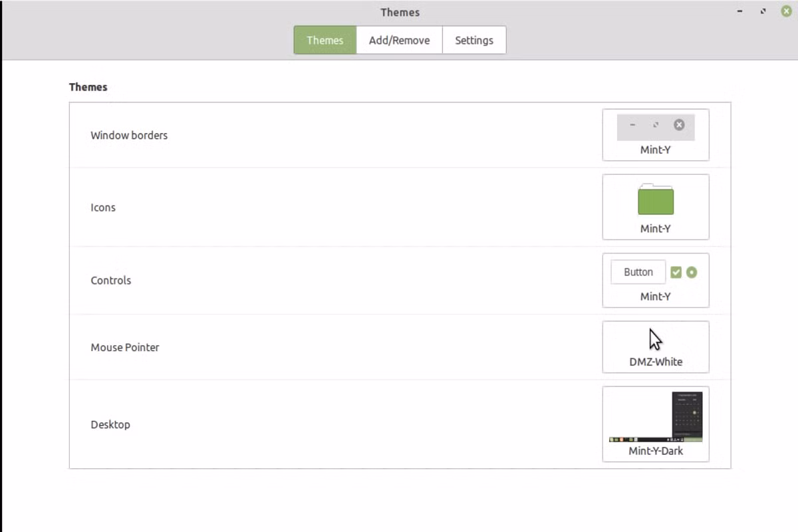Image resolution: width=798 pixels, height=532 pixels.
Task: Click the mouse pointer arrow preview icon
Action: click(x=656, y=339)
